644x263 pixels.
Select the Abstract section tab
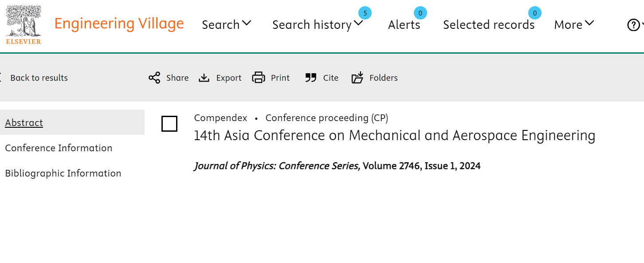24,122
